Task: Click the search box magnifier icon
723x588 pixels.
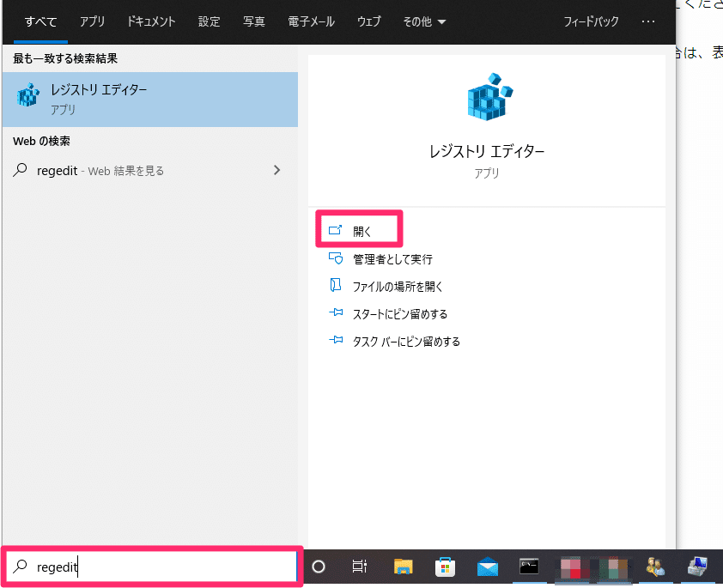Action: click(x=21, y=566)
